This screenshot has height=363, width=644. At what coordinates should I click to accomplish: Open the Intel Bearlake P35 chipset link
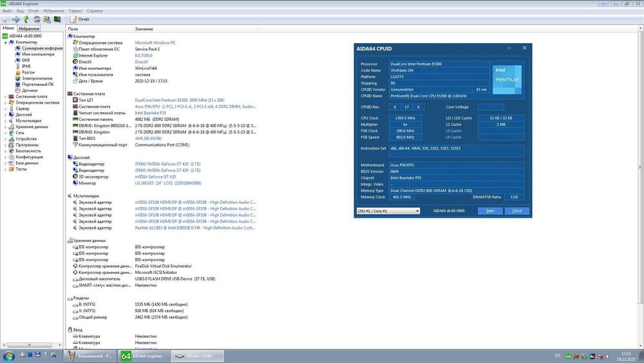tap(150, 113)
